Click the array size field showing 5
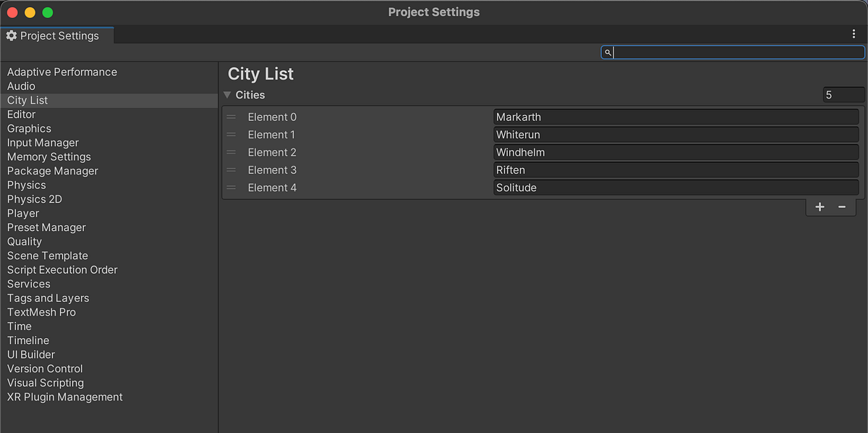Screen dimensions: 868x433 (843, 94)
